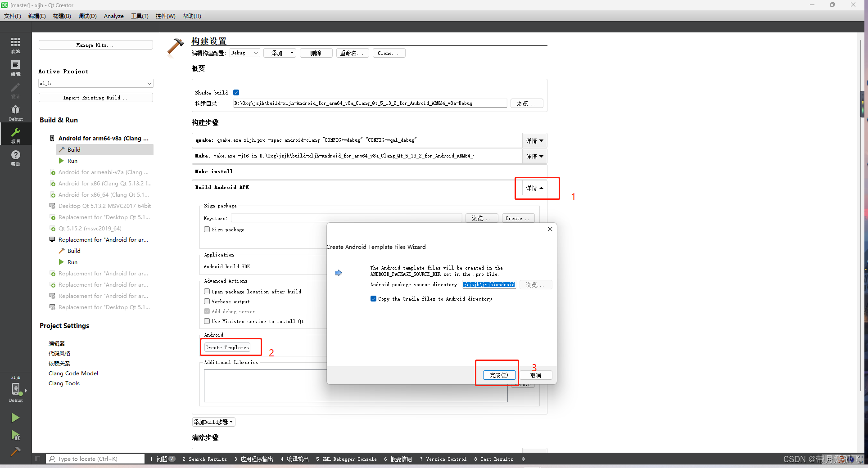The width and height of the screenshot is (868, 468).
Task: Open the Active Project xljh combo box
Action: [x=96, y=83]
